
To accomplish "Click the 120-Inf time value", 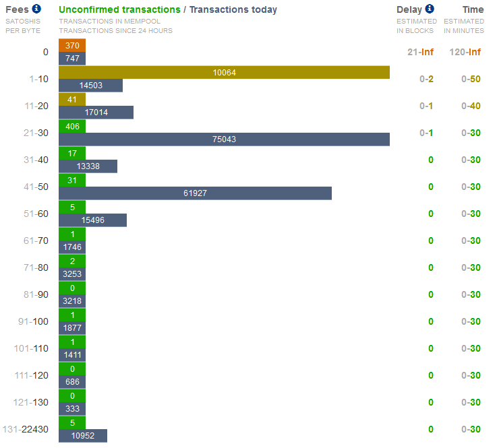I will [465, 52].
